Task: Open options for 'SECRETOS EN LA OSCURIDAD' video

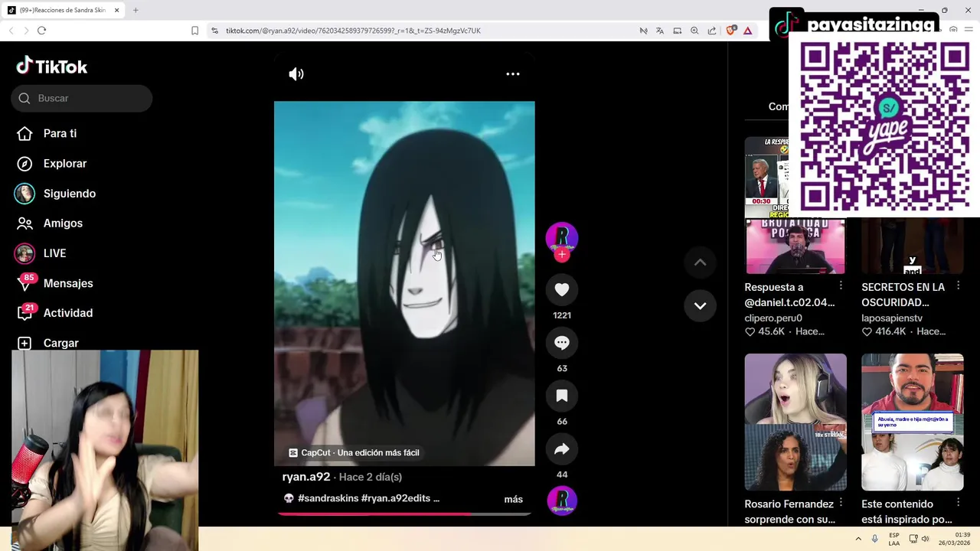Action: pyautogui.click(x=958, y=286)
